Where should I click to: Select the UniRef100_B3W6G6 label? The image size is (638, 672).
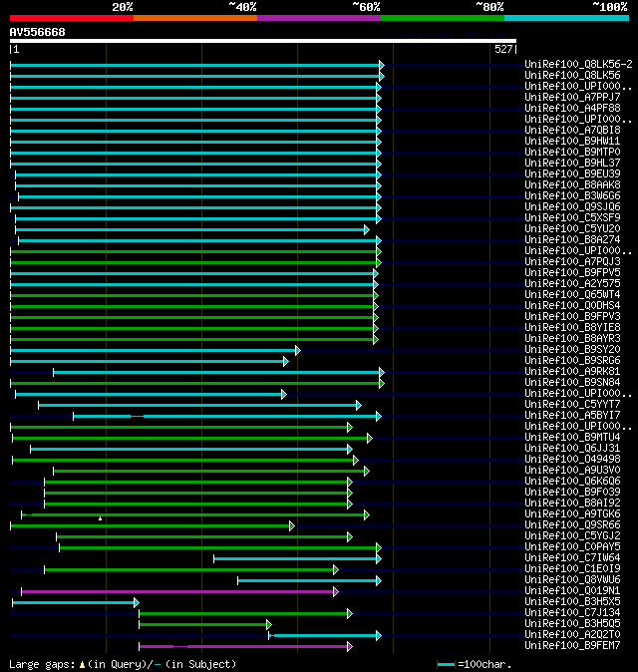point(572,195)
